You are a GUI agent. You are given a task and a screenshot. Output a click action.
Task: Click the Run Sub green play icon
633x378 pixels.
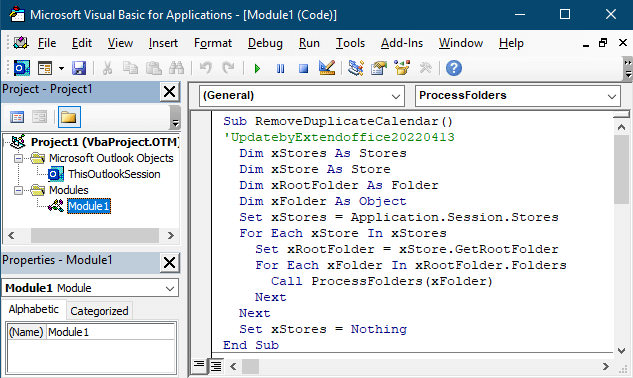pos(257,68)
